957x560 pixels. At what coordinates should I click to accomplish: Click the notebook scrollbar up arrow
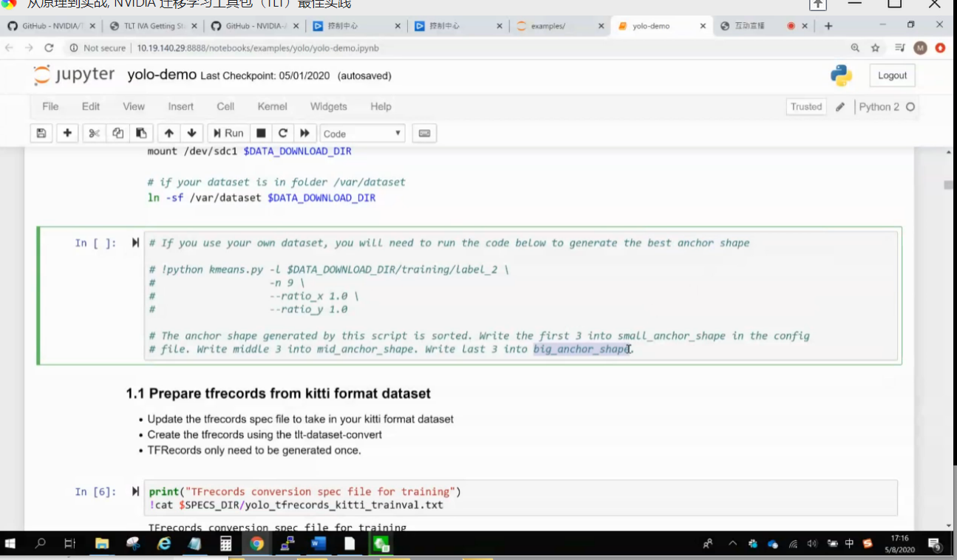tap(949, 151)
